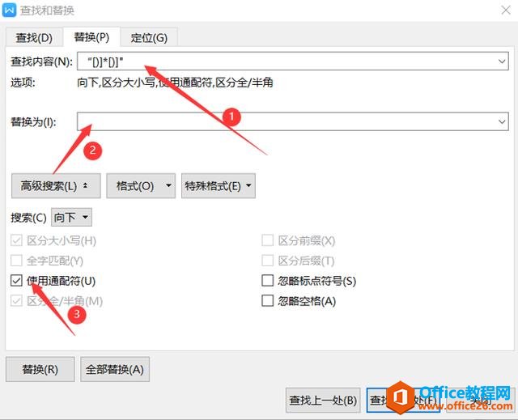Close the Find and Replace dialog
This screenshot has width=518, height=420.
pos(506,11)
